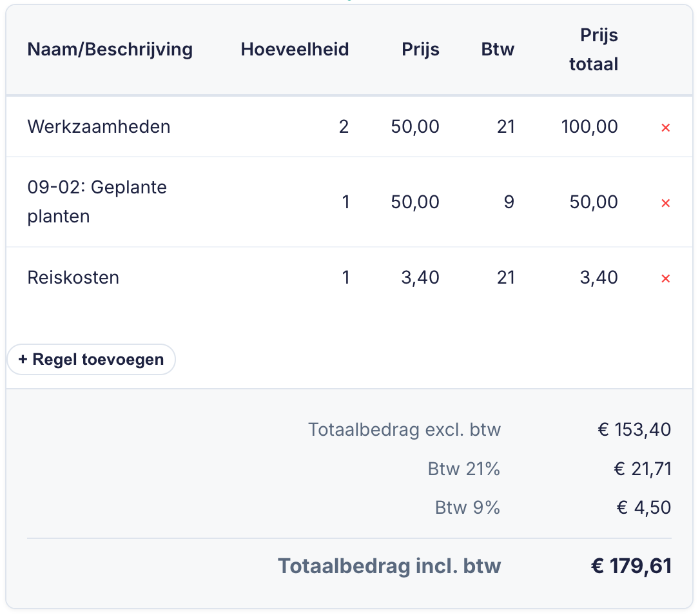Click the red cross next to 100,00
The width and height of the screenshot is (700, 615).
665,127
